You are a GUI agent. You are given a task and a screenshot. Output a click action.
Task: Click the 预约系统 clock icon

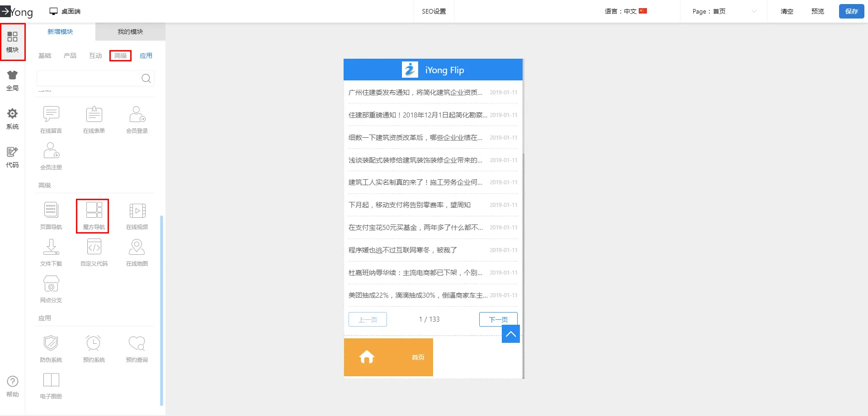pos(94,343)
